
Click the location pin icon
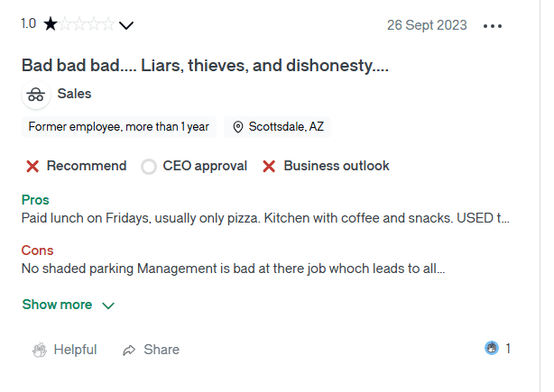(x=238, y=127)
